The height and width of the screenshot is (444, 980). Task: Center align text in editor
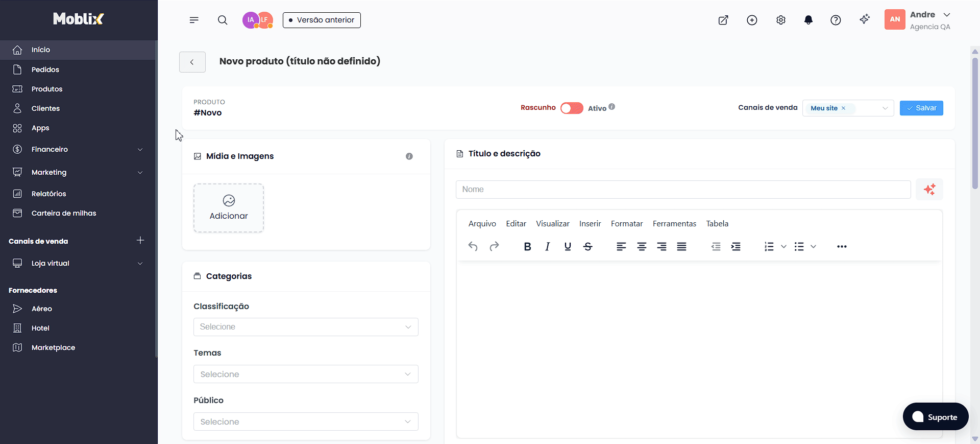pos(641,247)
